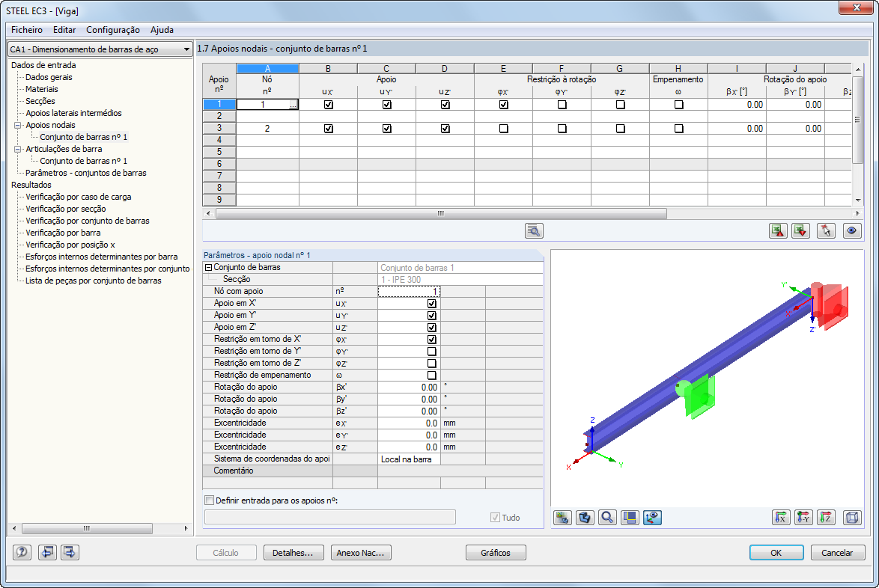Click the eX' eccentricity value 0.0
The image size is (879, 588).
410,423
